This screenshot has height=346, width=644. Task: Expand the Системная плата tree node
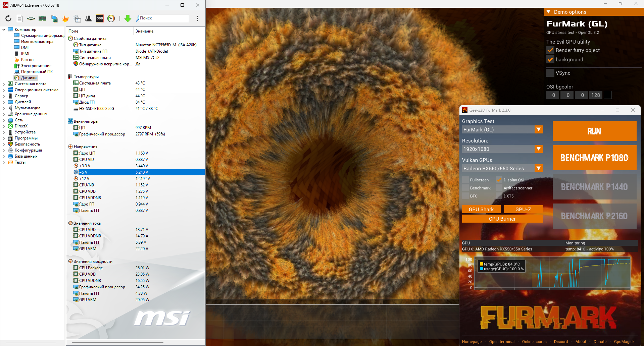[4, 84]
